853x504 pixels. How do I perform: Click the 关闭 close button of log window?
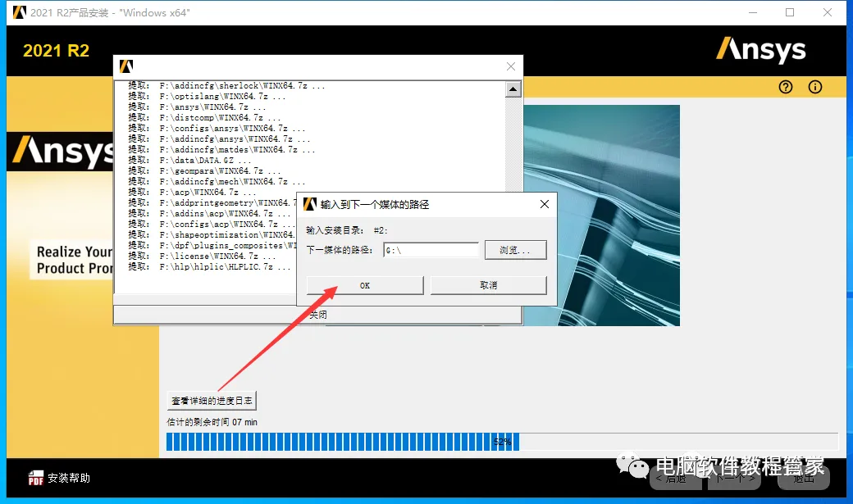tap(317, 314)
